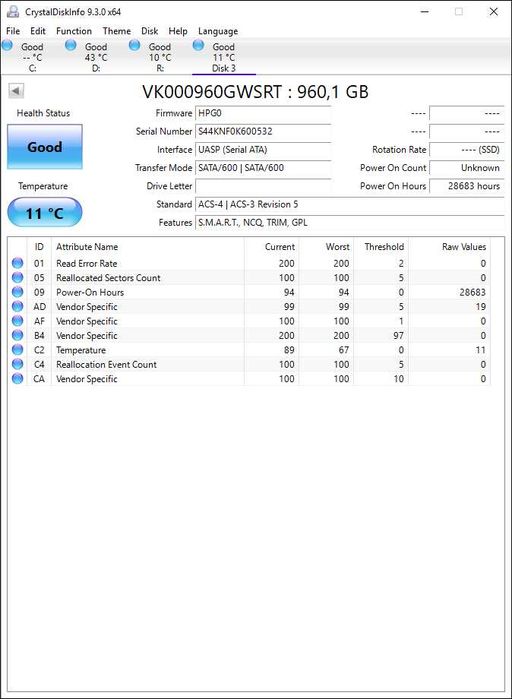Click the Serial Number field

coord(263,132)
